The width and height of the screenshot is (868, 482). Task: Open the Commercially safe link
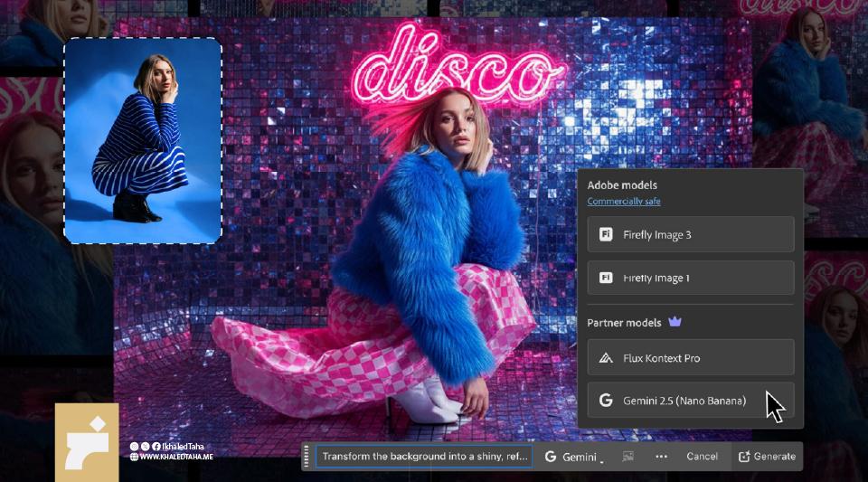click(623, 202)
